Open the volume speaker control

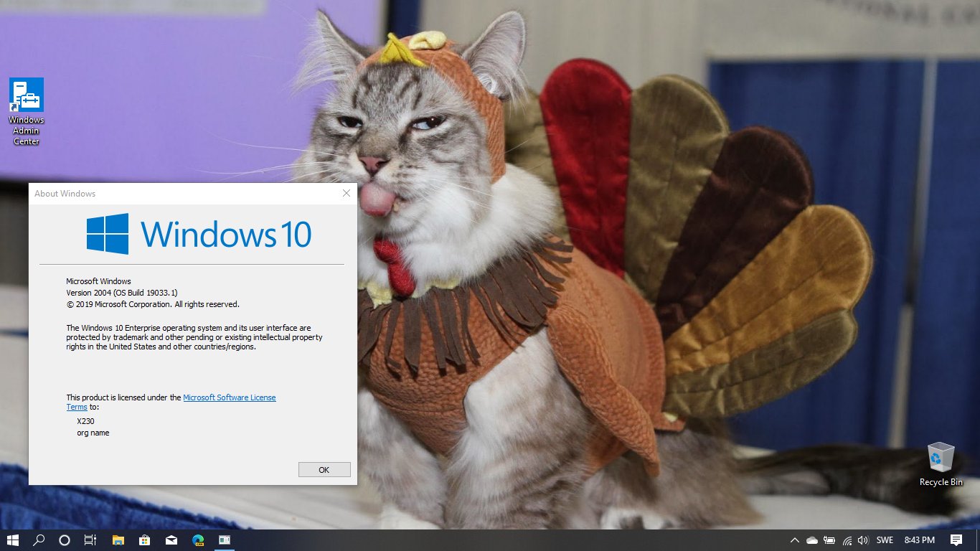[863, 540]
